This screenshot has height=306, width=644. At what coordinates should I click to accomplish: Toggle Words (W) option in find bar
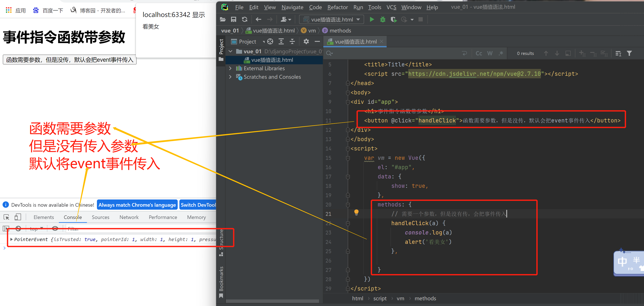[490, 53]
